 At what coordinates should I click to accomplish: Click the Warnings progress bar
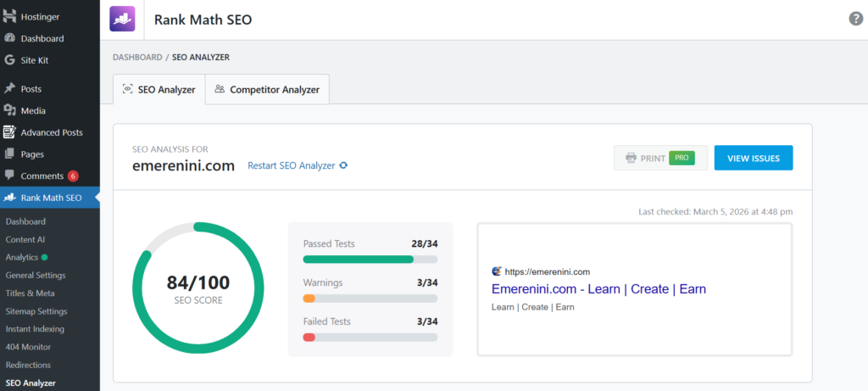370,299
